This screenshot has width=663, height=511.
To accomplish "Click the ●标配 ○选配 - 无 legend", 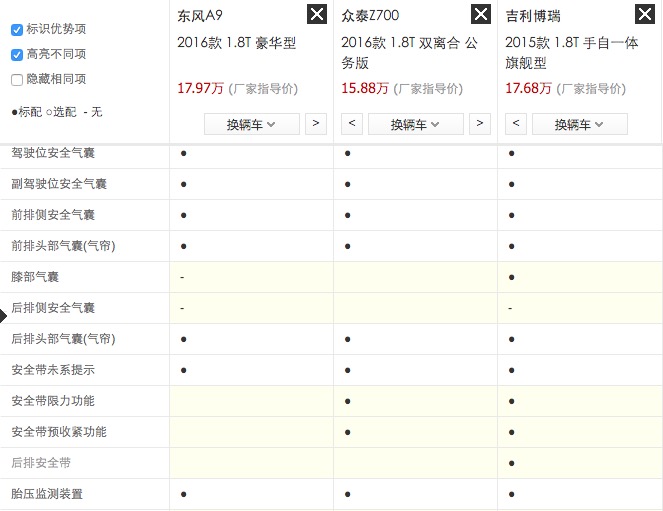I will click(57, 112).
